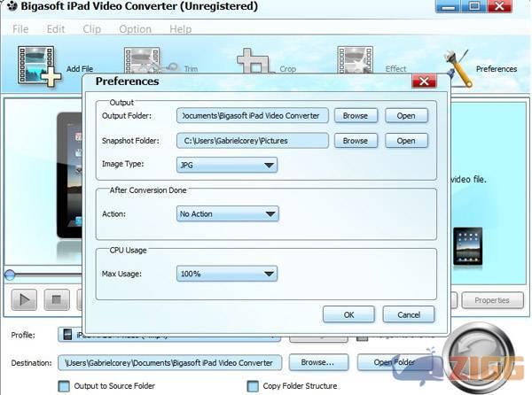Click the iPad device icon on the right

[467, 246]
